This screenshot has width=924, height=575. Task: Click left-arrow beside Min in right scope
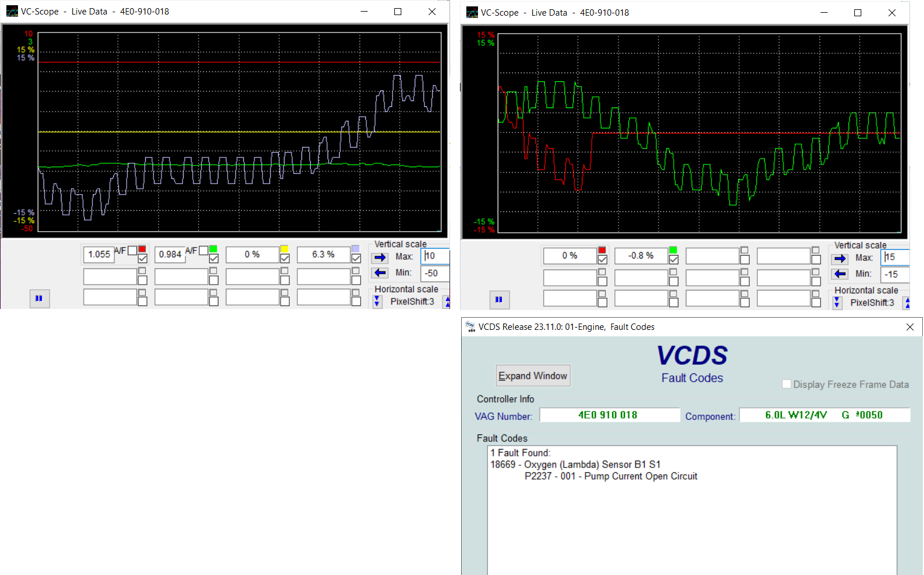840,274
